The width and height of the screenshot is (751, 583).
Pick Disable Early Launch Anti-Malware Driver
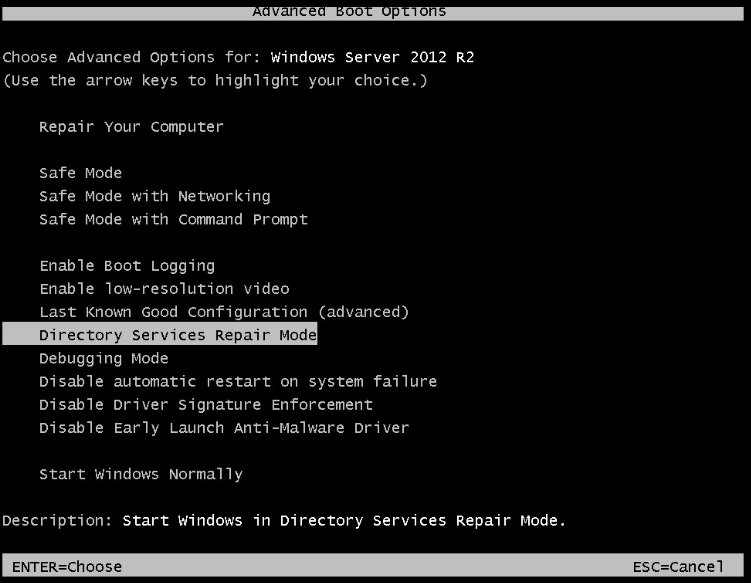click(224, 428)
